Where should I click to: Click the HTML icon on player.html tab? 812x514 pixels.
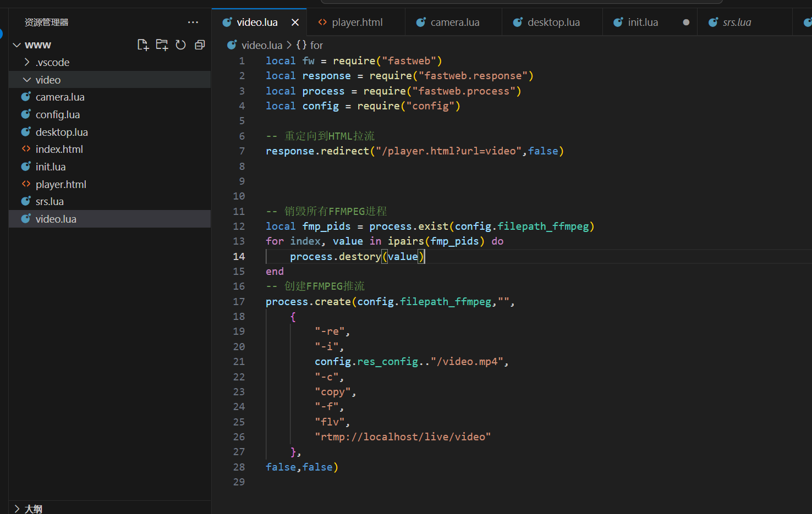[322, 23]
